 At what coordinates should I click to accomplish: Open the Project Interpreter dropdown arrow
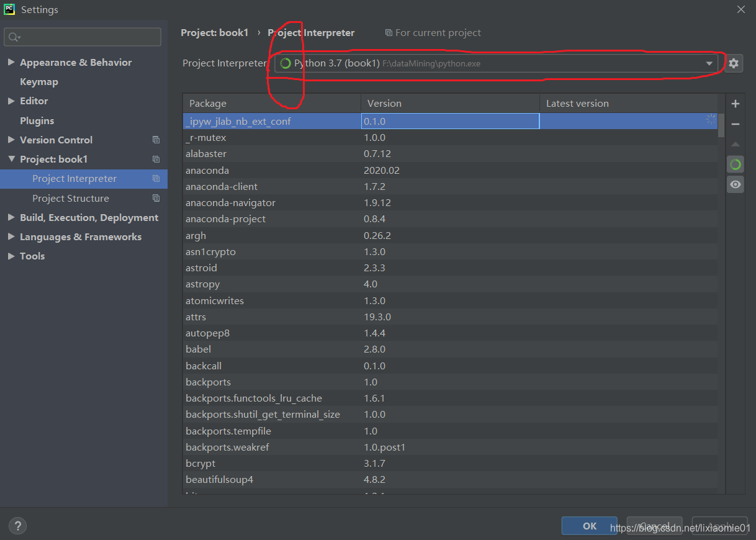pos(709,63)
